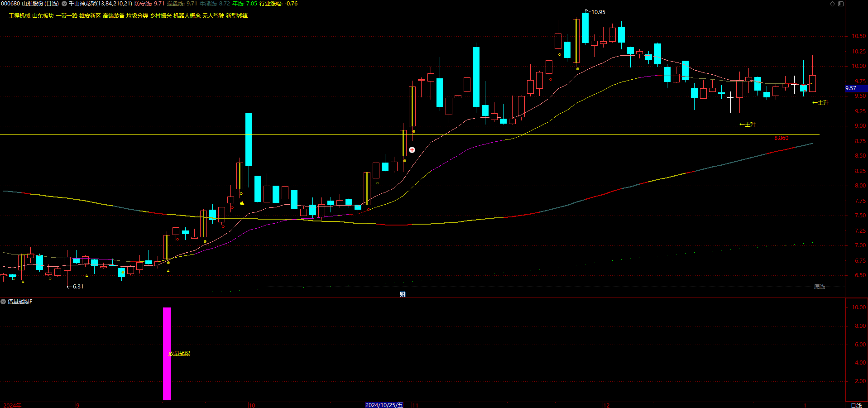Click the 10.95 high price label
The height and width of the screenshot is (408, 868).
[x=598, y=12]
